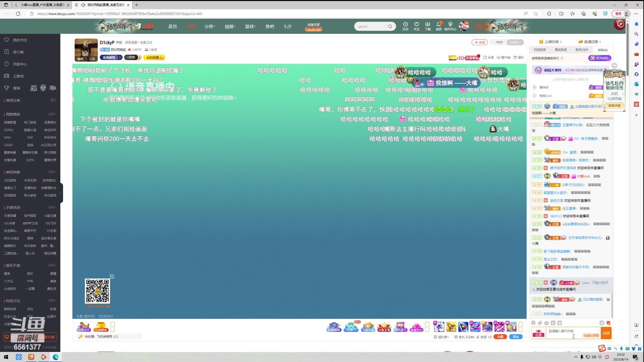Screen dimensions: 644x362
Task: Expand the activity icons list arrow after 甜蜜告白
Action: point(427,327)
